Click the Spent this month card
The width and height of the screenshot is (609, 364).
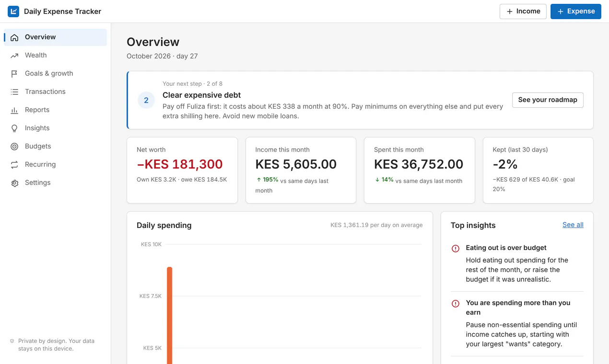pos(420,170)
